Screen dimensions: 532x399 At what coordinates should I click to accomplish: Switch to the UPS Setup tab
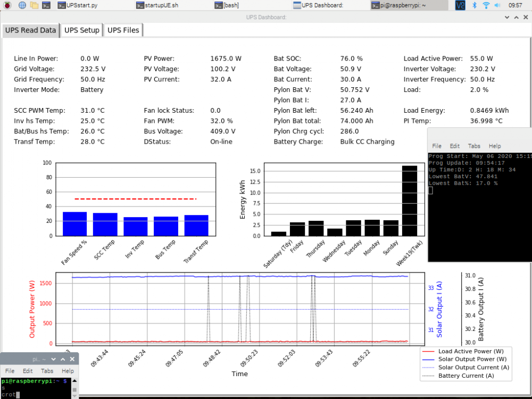82,30
